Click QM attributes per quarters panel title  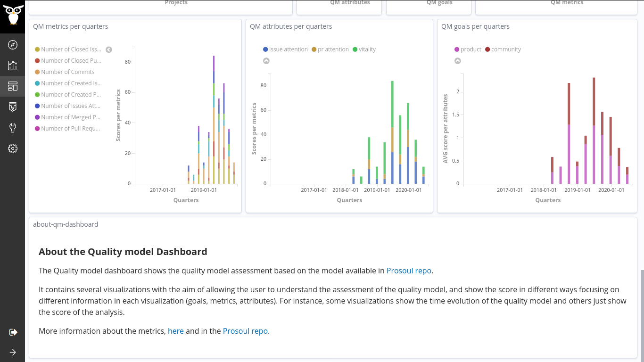tap(291, 26)
